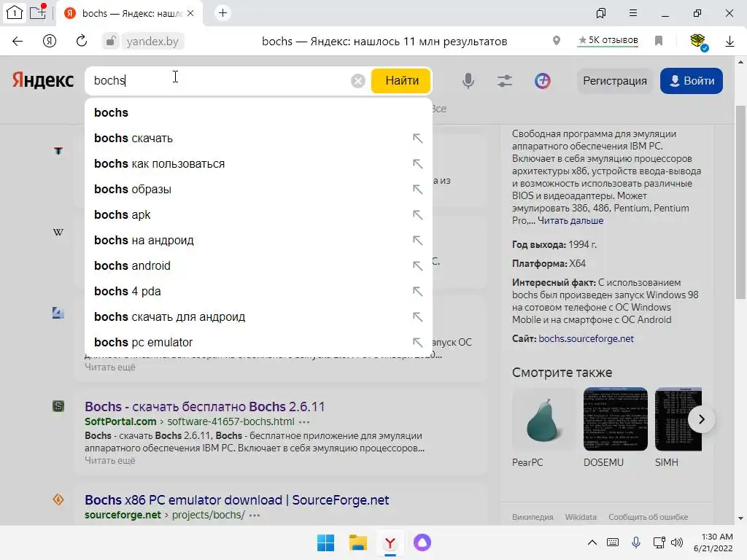Show next related items with chevron
This screenshot has width=747, height=560.
(x=701, y=419)
